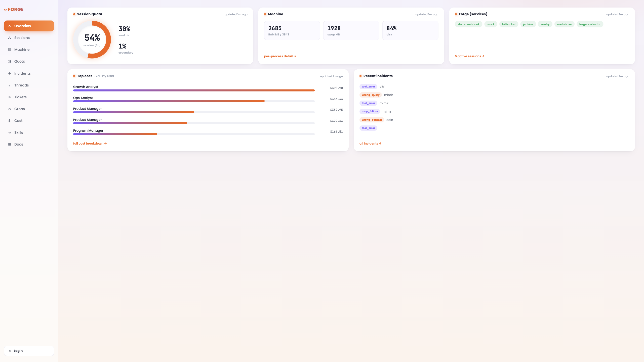Click the FORGE logo icon
The image size is (644, 362).
(x=5, y=10)
